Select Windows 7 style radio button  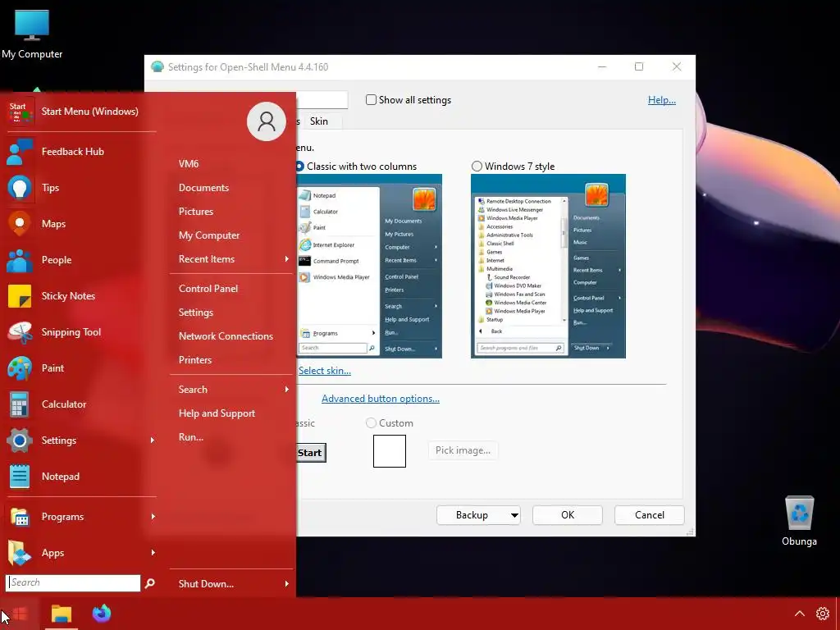477,166
